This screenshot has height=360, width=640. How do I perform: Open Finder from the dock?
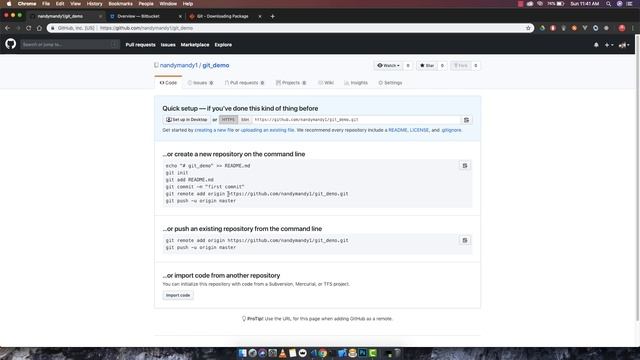coord(243,353)
